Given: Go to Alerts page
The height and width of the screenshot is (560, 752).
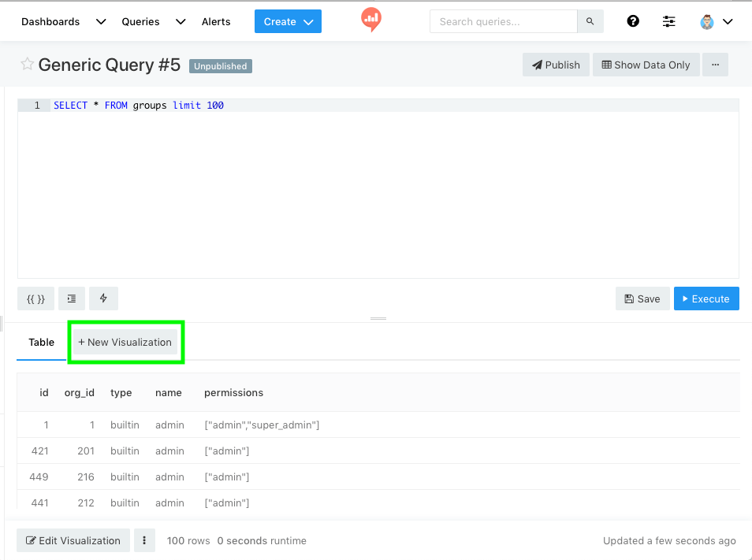Looking at the screenshot, I should click(216, 21).
